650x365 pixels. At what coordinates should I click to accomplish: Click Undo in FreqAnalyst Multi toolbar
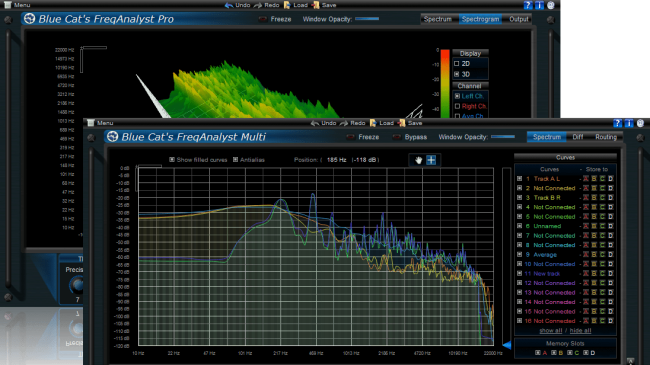[323, 123]
